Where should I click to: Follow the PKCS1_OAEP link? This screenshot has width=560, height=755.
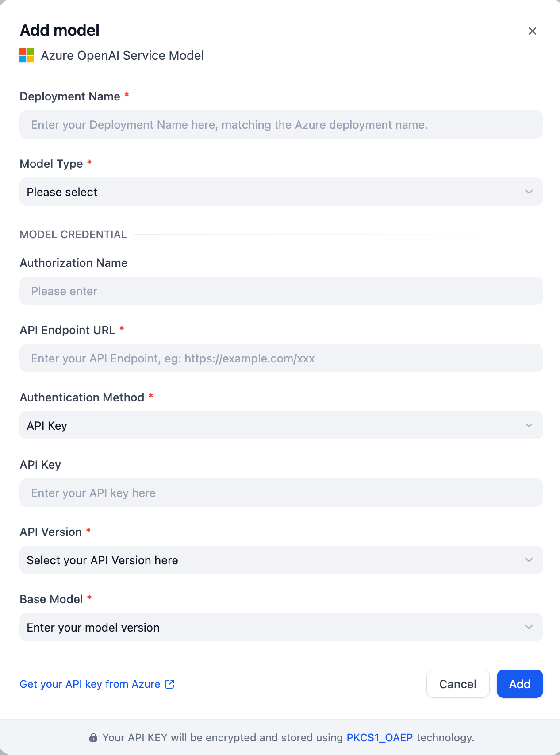click(380, 738)
